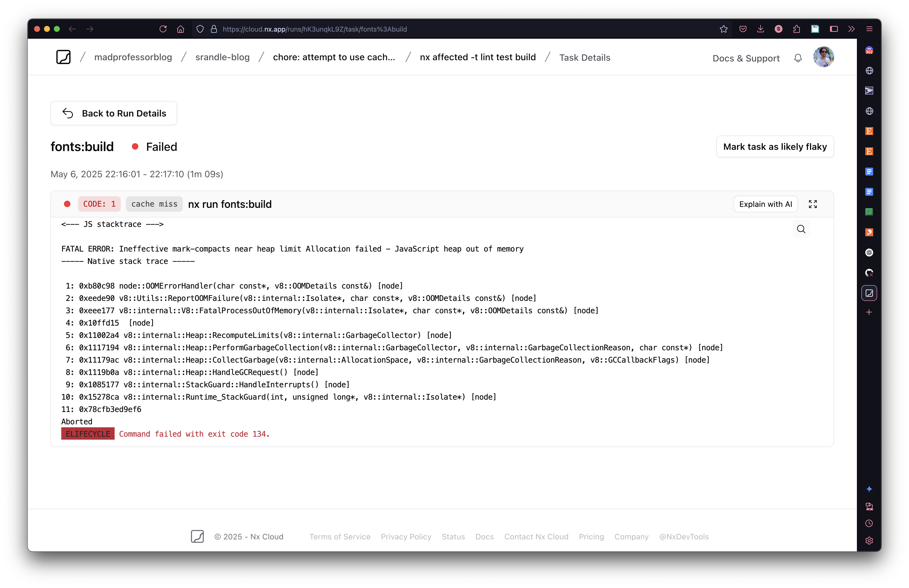The image size is (909, 588).
Task: Open the GitHub sidebar tab
Action: coord(869,273)
